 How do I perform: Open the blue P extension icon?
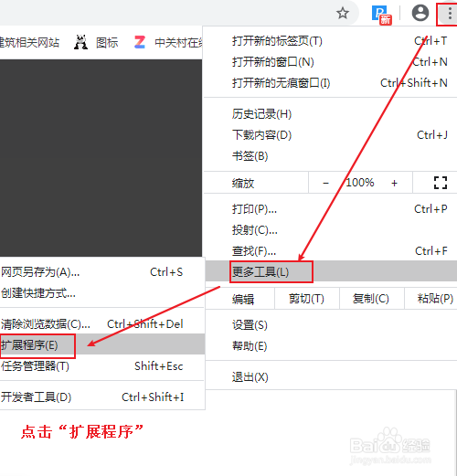point(381,15)
